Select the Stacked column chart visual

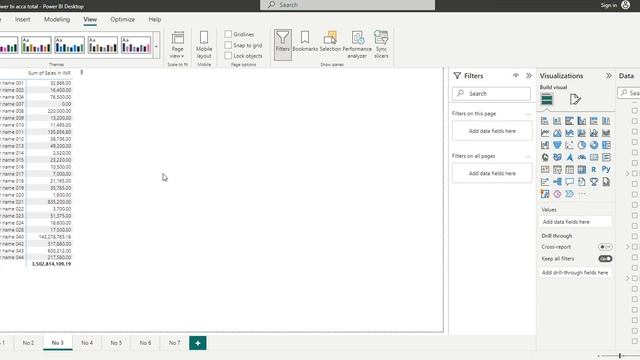[x=557, y=121]
